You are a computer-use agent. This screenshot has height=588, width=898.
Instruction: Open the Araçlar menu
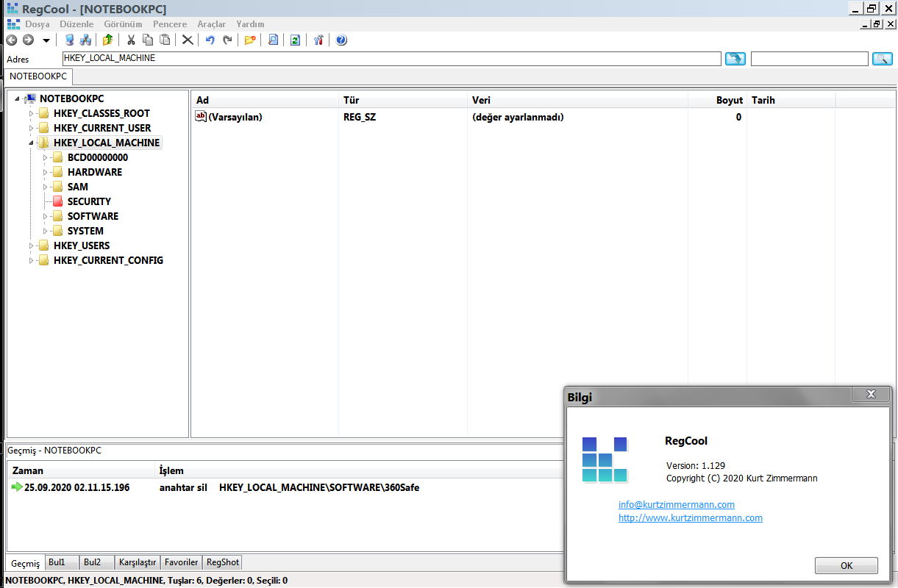click(x=212, y=24)
